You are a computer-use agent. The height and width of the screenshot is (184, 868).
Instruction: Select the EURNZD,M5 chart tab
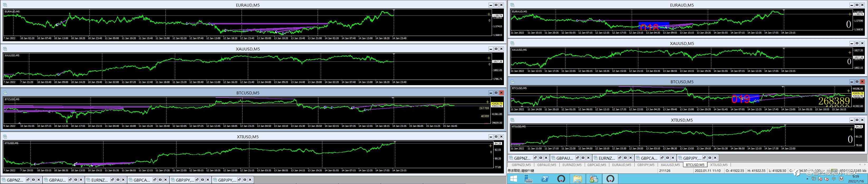[x=572, y=165]
